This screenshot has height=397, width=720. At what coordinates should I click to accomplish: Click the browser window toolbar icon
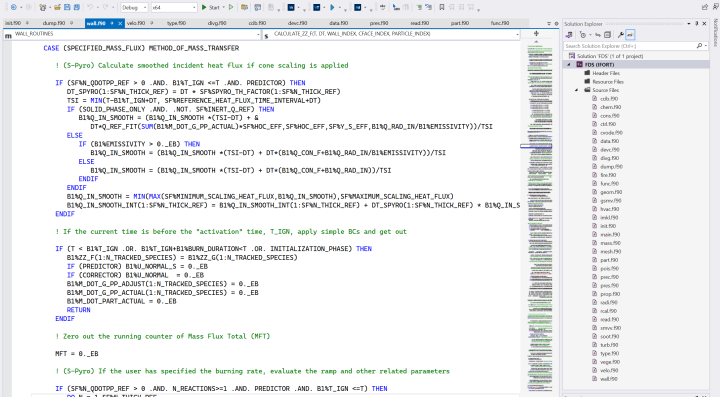(x=257, y=7)
